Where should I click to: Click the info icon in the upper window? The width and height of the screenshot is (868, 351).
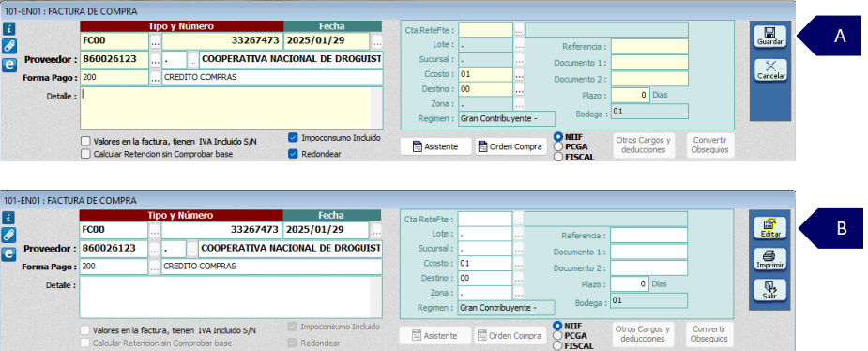tap(9, 28)
